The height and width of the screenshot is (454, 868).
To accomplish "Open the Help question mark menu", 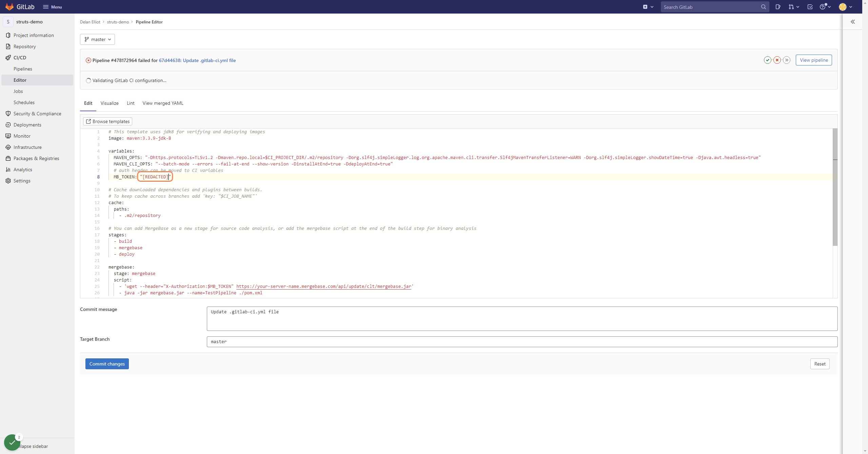I will (x=825, y=7).
